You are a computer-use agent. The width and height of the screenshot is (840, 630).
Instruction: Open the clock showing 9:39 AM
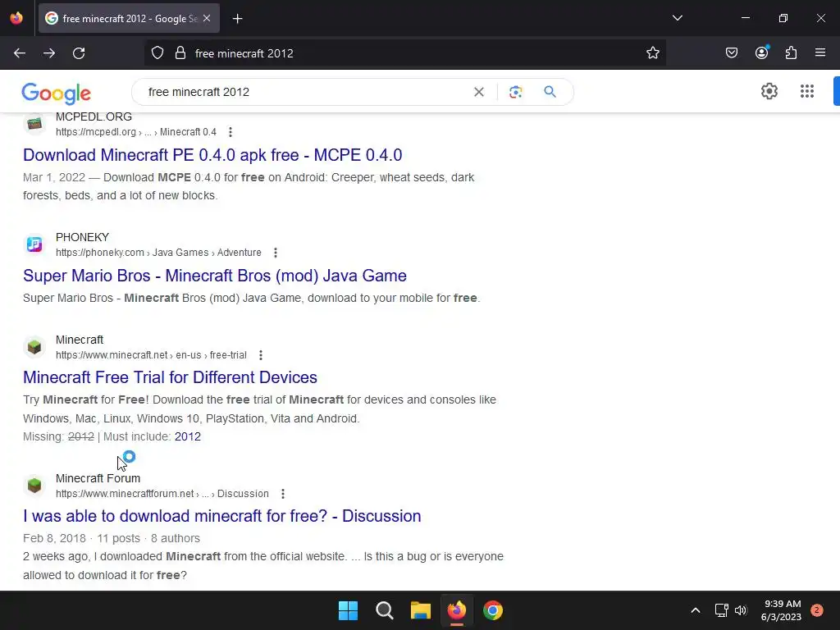point(781,610)
